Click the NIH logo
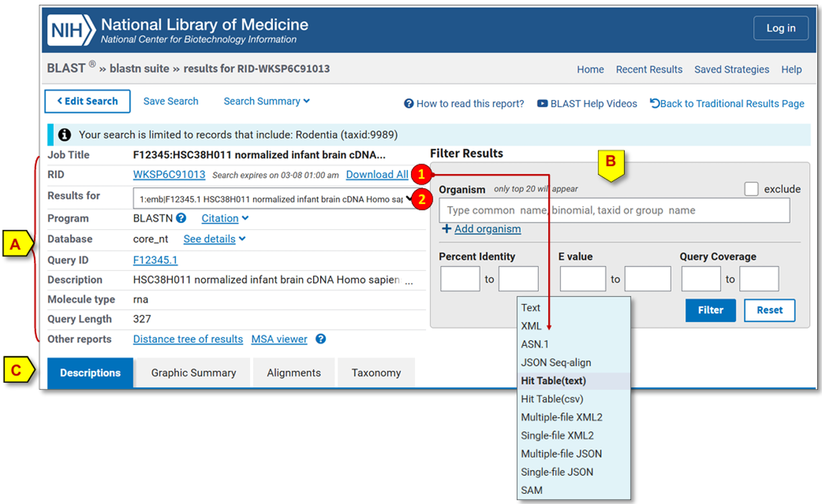822x504 pixels. click(x=71, y=30)
